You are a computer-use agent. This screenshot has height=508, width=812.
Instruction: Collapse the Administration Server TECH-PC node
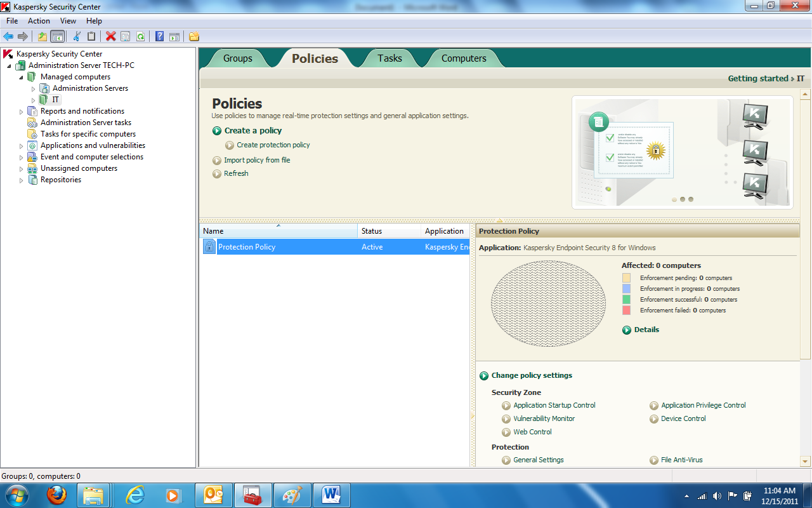point(9,66)
